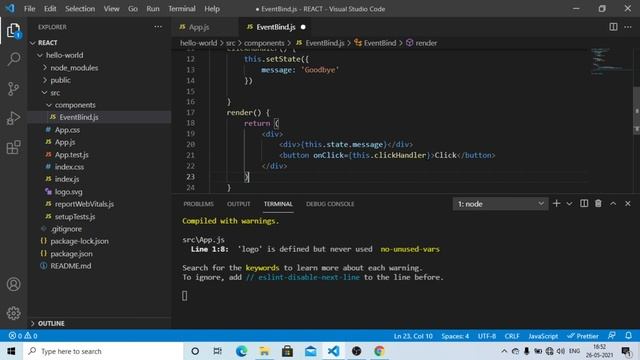
Task: Open File Explorer from taskbar
Action: coord(264,351)
